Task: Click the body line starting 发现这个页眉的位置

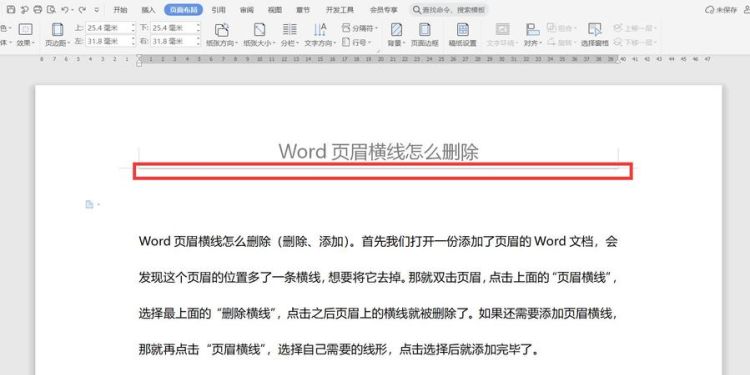Action: click(x=378, y=278)
